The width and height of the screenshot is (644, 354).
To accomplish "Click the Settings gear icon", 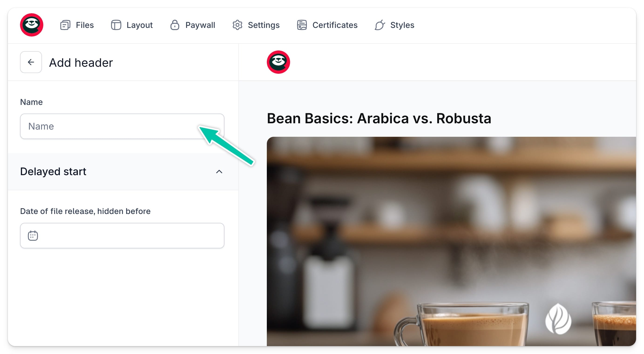I will tap(237, 25).
